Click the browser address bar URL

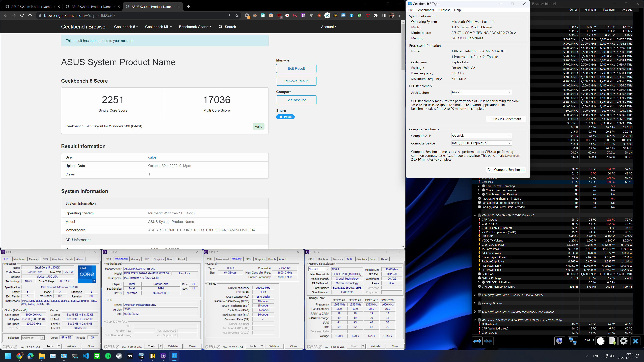pos(79,15)
